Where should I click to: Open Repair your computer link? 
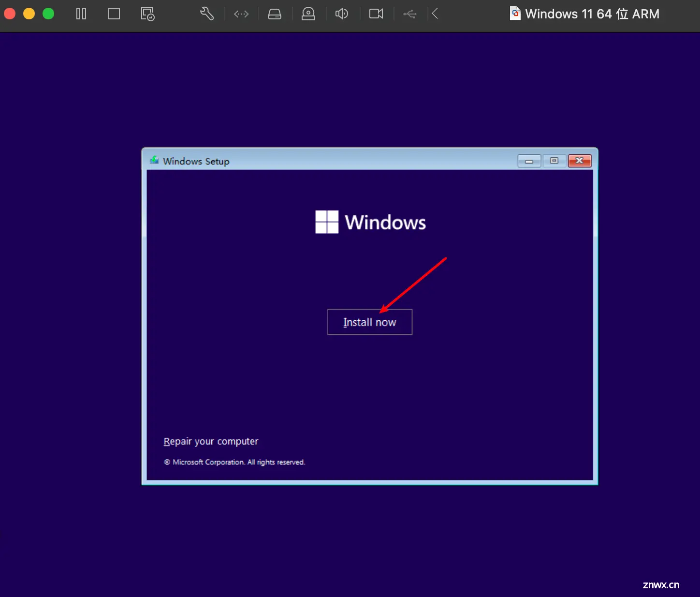pos(211,441)
